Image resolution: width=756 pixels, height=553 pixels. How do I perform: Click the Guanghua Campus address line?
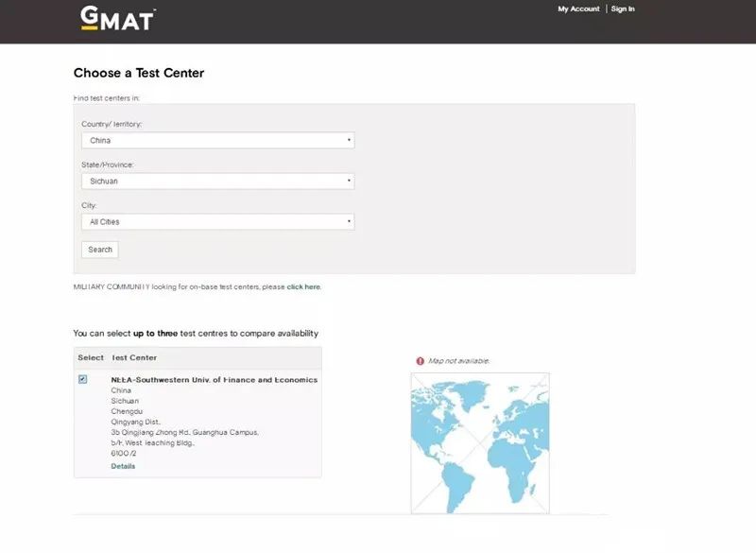[184, 432]
